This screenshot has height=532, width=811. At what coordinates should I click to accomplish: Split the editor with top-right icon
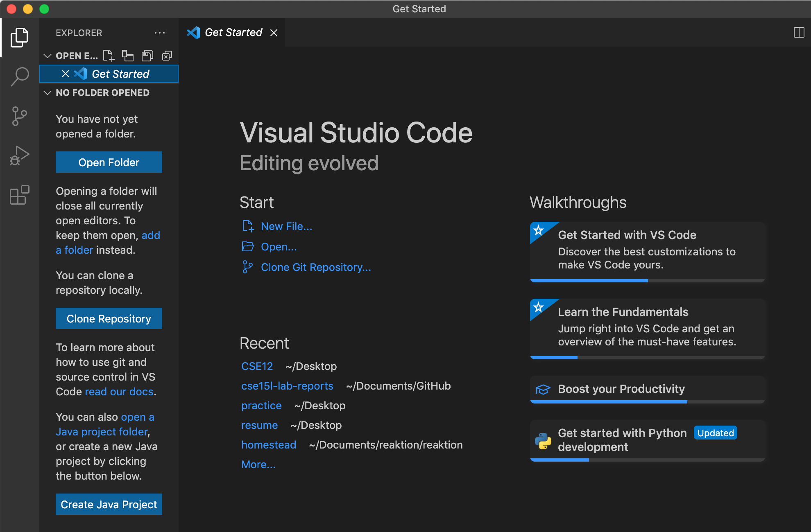799,32
